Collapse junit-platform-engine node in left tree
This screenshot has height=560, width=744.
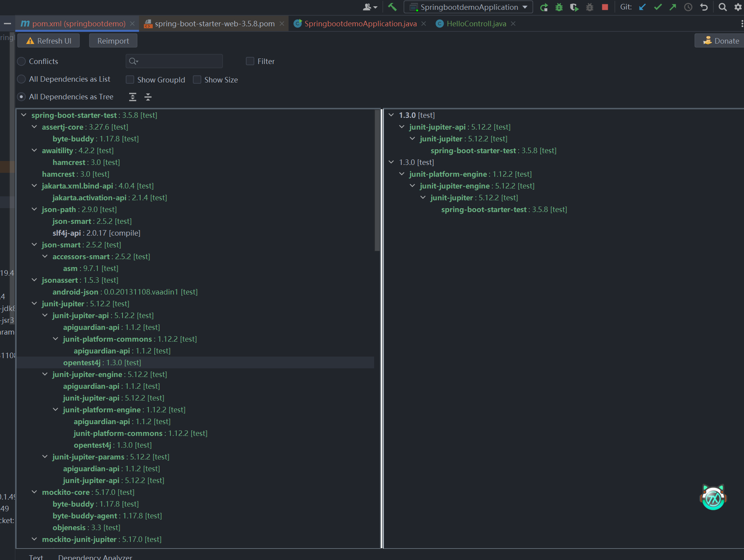(x=56, y=410)
